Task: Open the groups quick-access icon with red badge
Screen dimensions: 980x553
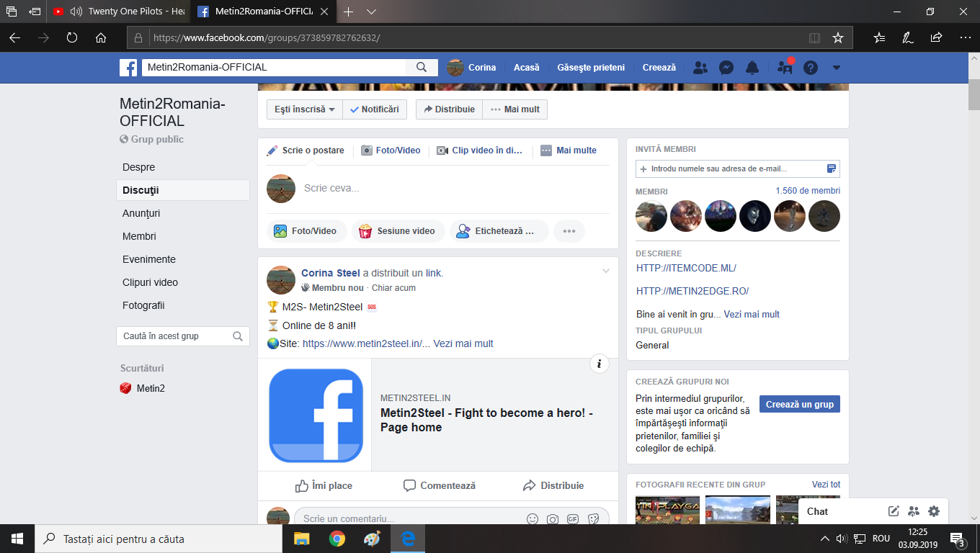Action: tap(785, 68)
